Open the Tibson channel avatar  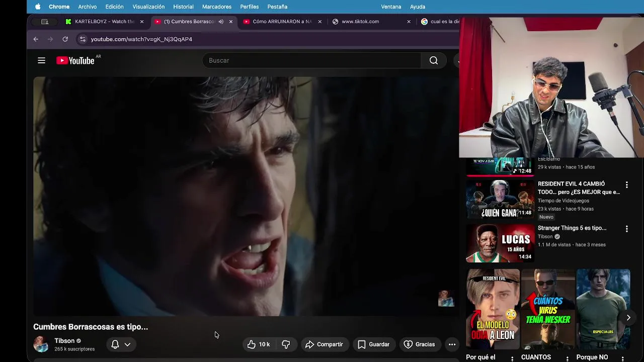[x=41, y=344]
